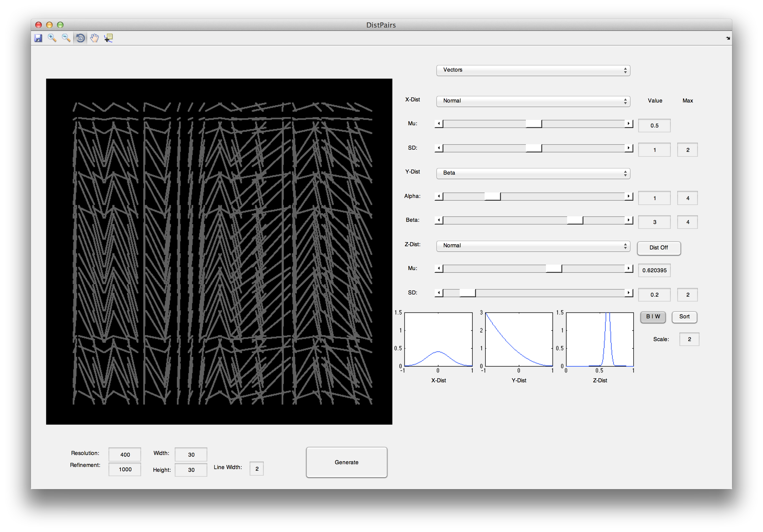Click the toolbar dock arrow at far right
Image resolution: width=763 pixels, height=532 pixels.
[728, 38]
